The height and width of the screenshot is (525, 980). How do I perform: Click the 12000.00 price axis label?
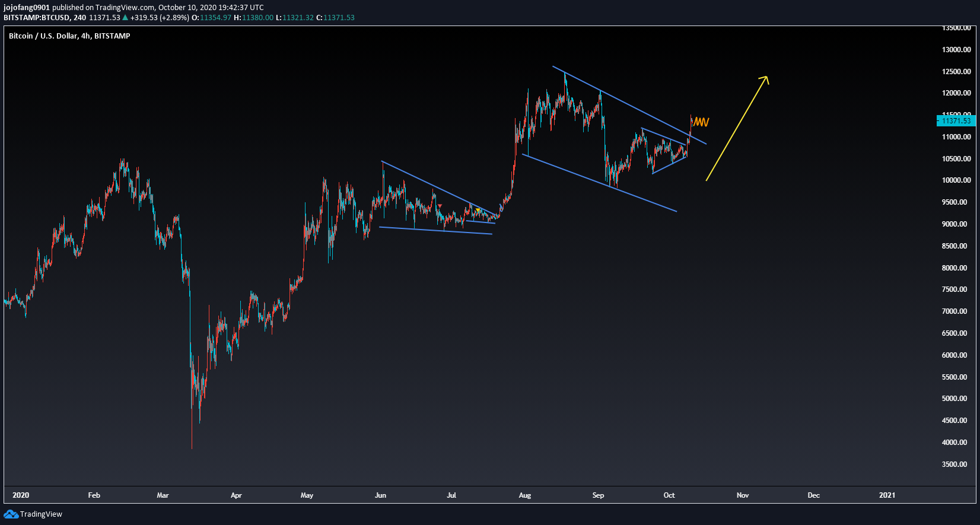(956, 93)
